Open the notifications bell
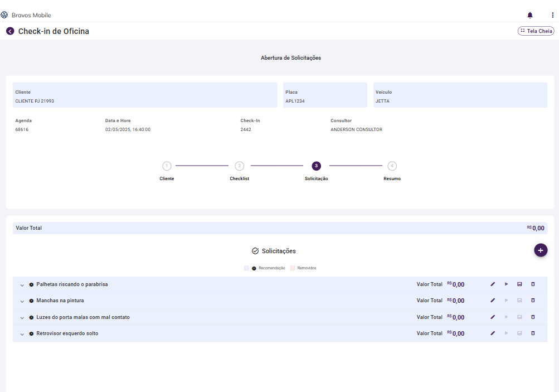559x392 pixels. (530, 15)
